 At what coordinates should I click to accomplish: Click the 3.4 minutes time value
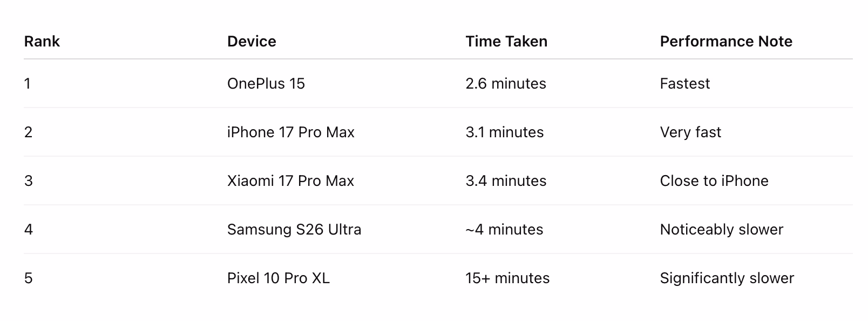point(506,181)
